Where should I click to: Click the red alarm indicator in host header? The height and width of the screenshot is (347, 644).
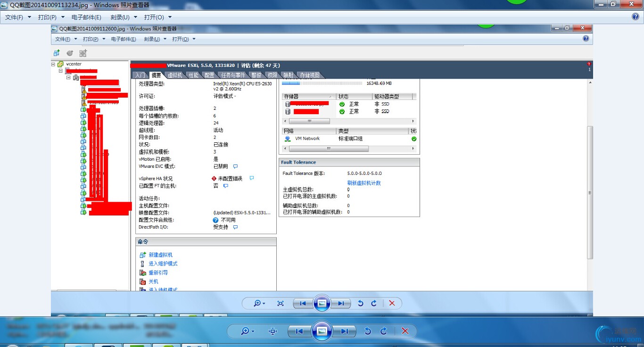click(x=589, y=64)
